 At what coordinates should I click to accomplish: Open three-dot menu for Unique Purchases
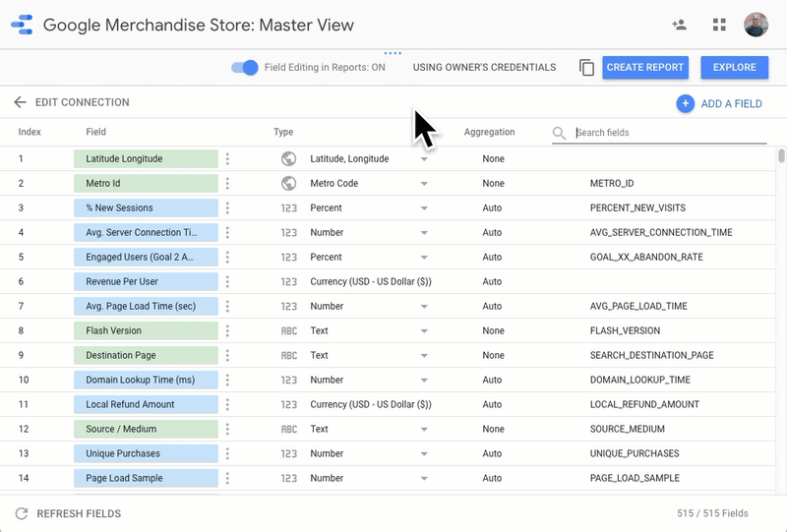click(x=227, y=453)
